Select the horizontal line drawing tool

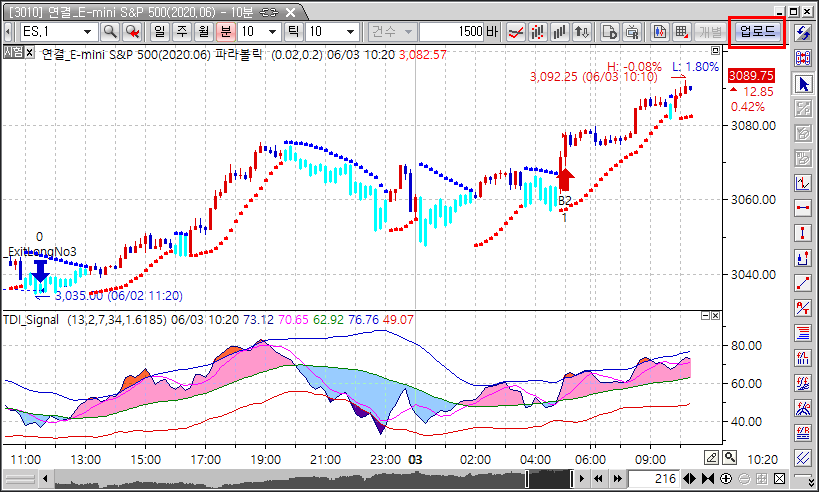pos(802,208)
